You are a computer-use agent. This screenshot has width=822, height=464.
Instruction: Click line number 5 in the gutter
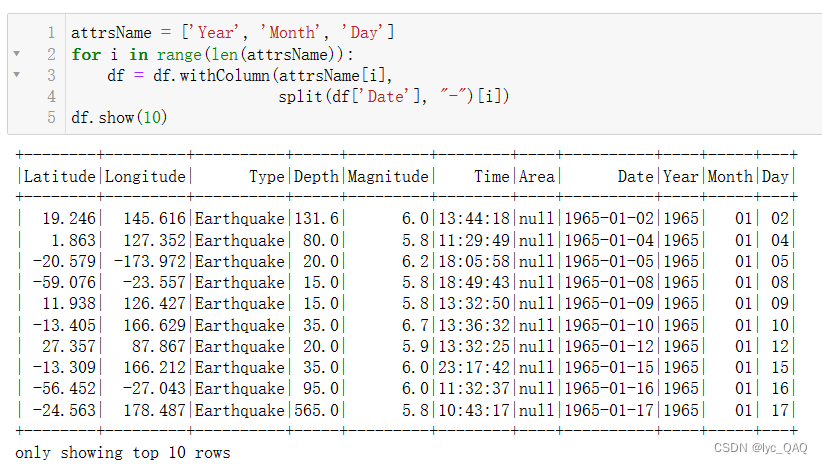[51, 117]
